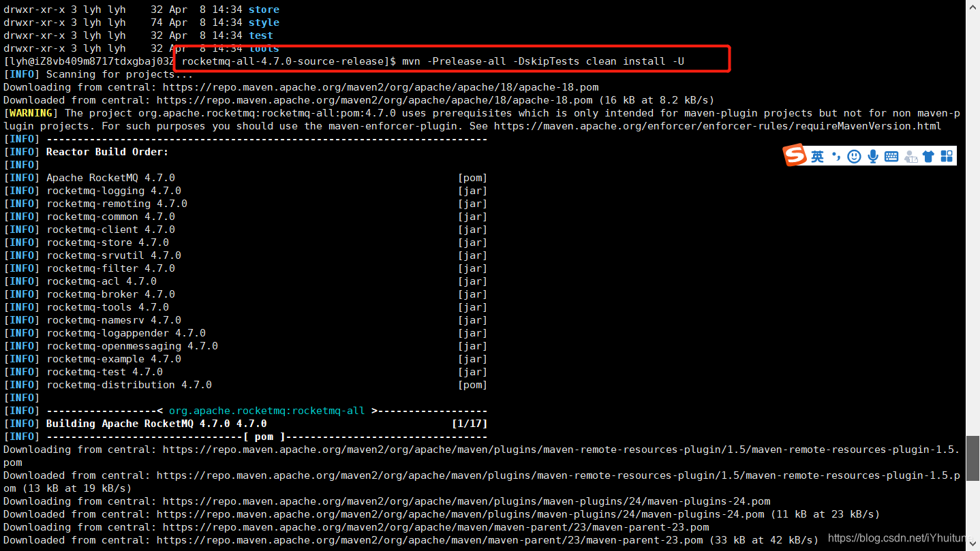Open the Sogou soft keyboard icon
The width and height of the screenshot is (980, 551).
pos(891,157)
